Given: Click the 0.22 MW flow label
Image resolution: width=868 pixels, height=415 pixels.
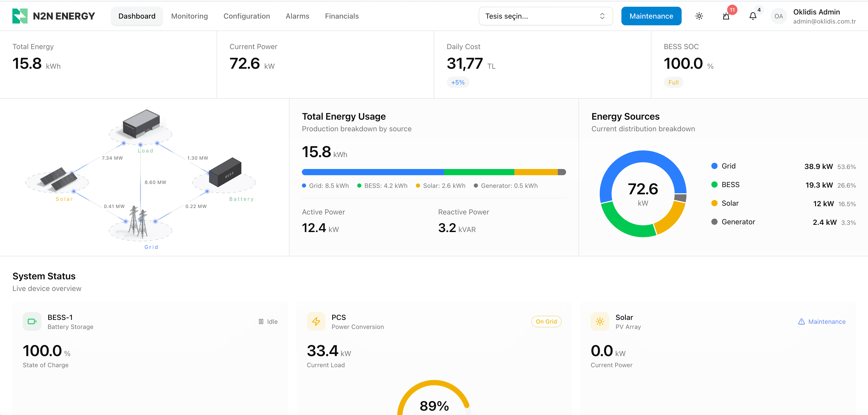Looking at the screenshot, I should click(x=196, y=206).
